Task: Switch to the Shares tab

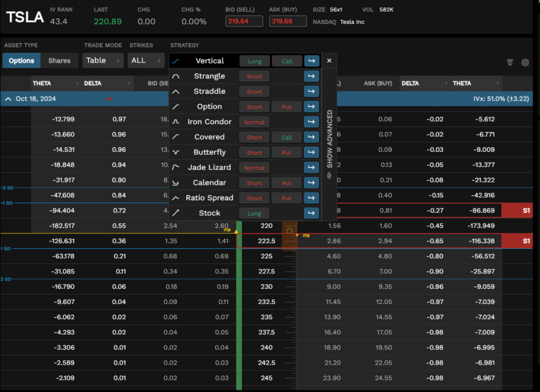Action: tap(59, 61)
